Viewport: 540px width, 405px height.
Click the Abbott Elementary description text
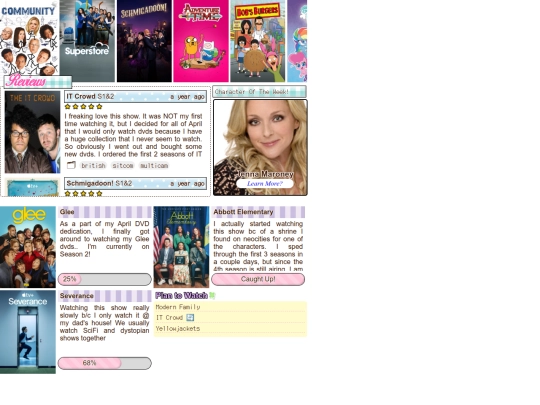258,246
